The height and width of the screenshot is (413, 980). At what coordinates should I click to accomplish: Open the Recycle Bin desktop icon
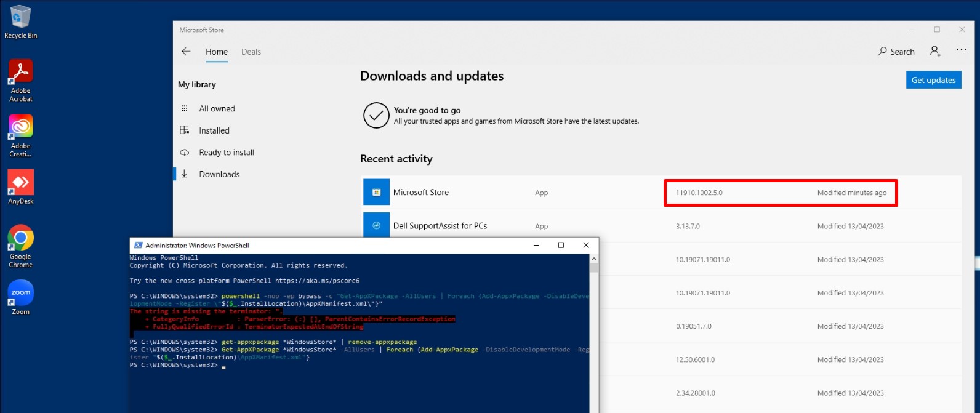[x=20, y=22]
